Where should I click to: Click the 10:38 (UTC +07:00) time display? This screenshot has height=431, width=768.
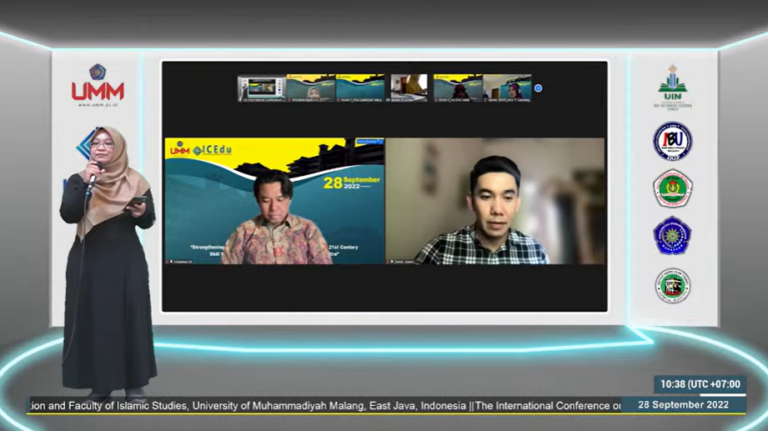click(700, 384)
